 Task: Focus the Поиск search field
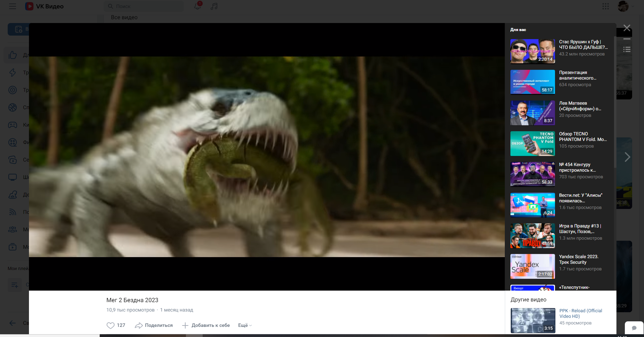144,6
